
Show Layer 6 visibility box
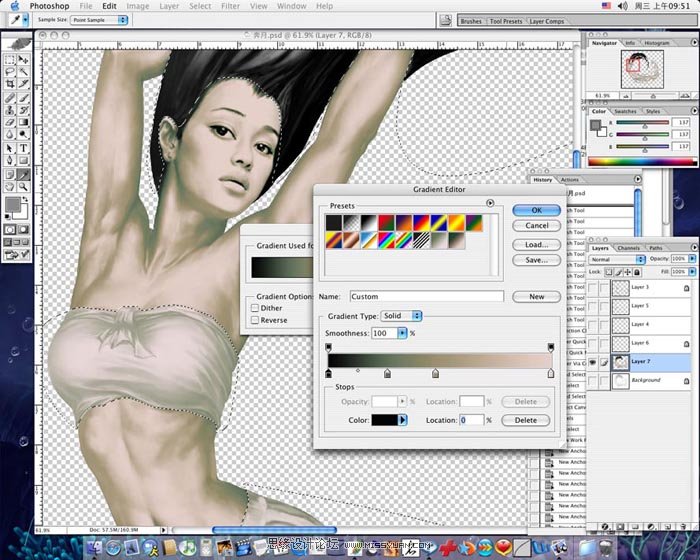(x=592, y=344)
